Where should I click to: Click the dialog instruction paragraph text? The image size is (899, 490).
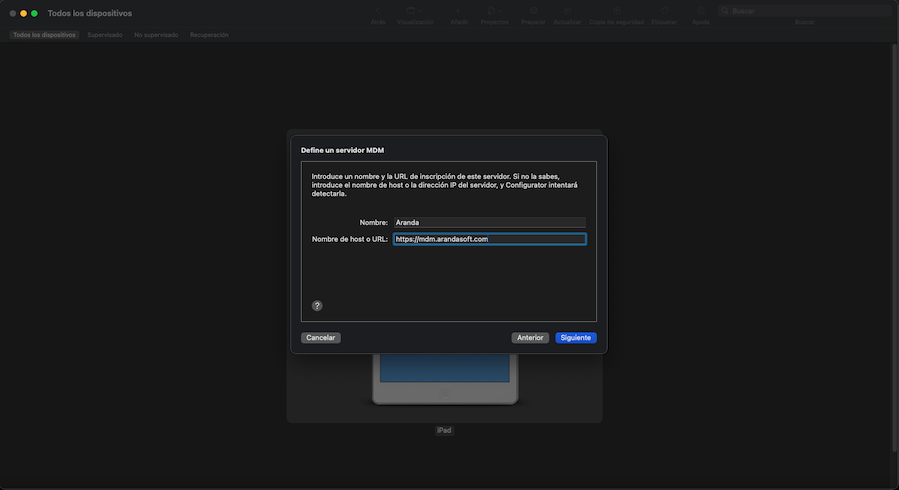tap(444, 185)
